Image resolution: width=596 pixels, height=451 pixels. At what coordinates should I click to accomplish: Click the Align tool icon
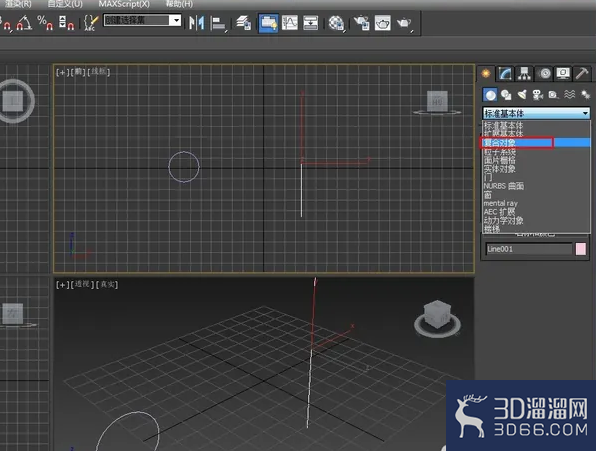coord(219,24)
